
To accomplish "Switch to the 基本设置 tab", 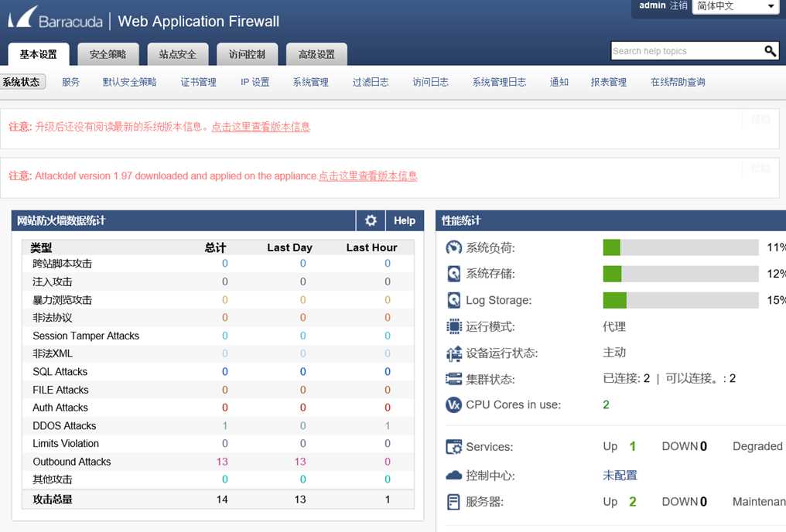I will tap(38, 54).
